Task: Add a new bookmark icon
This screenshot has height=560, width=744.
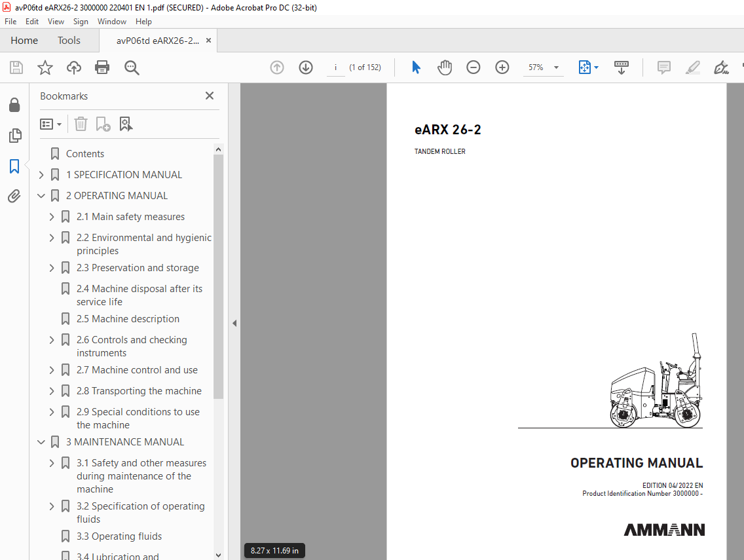Action: [x=103, y=124]
